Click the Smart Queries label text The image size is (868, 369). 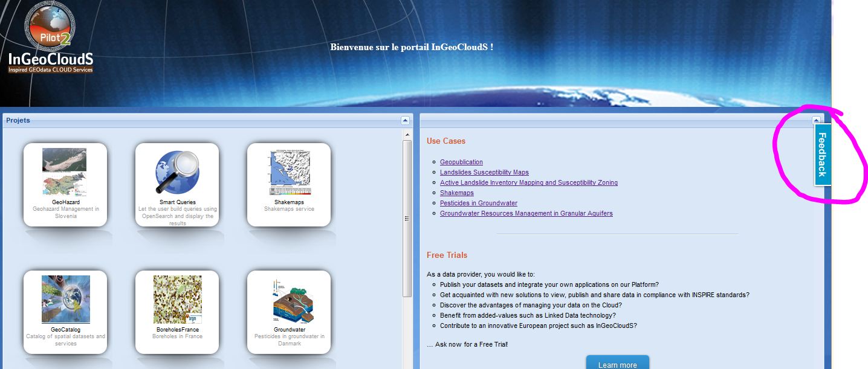(178, 202)
